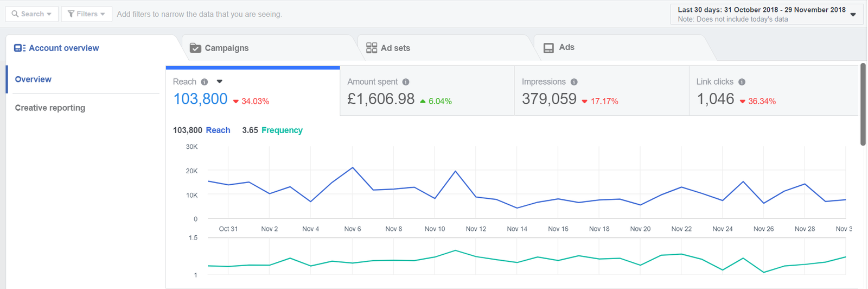Select Overview in the left sidebar
The image size is (868, 289).
point(33,79)
